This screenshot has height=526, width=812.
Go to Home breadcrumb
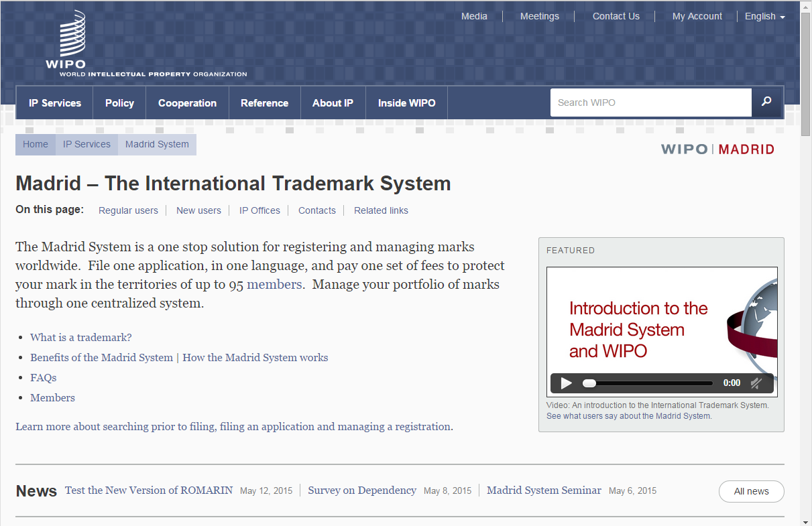tap(36, 144)
